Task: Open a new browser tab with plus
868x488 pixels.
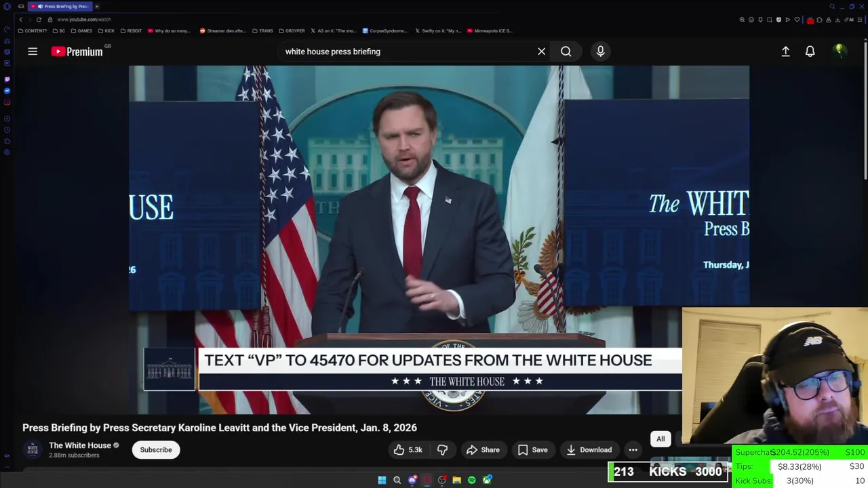Action: pos(97,6)
